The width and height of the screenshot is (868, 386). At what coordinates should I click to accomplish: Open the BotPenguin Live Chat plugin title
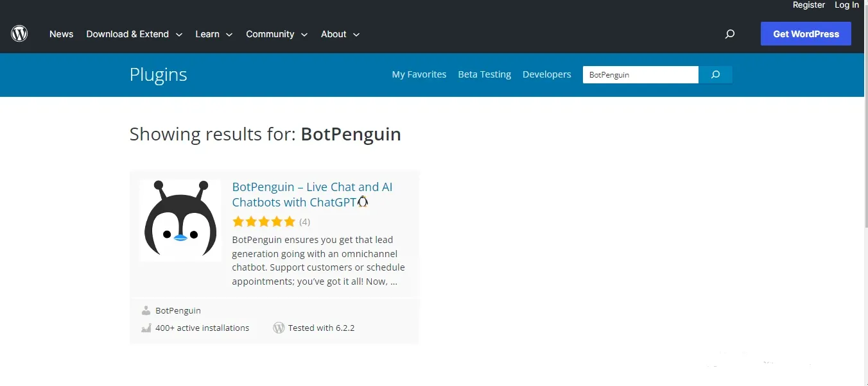tap(312, 194)
